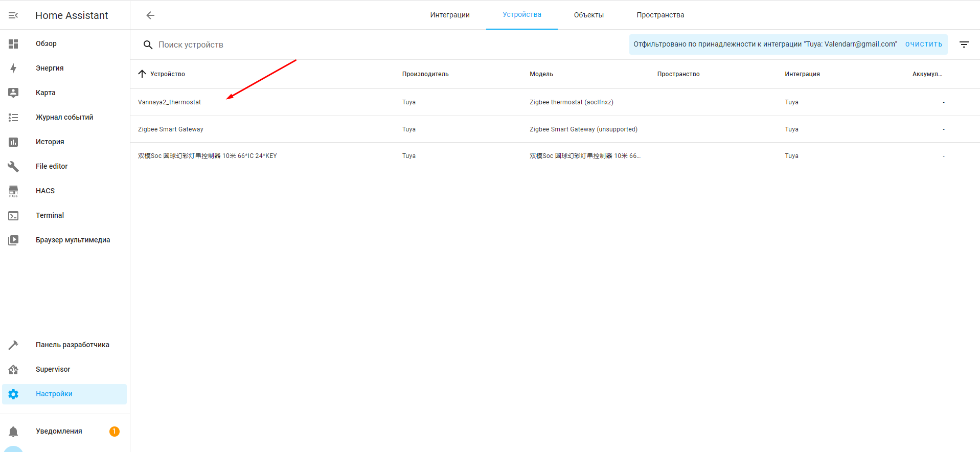Open Энергия in the sidebar
Image resolution: width=980 pixels, height=452 pixels.
click(x=64, y=69)
